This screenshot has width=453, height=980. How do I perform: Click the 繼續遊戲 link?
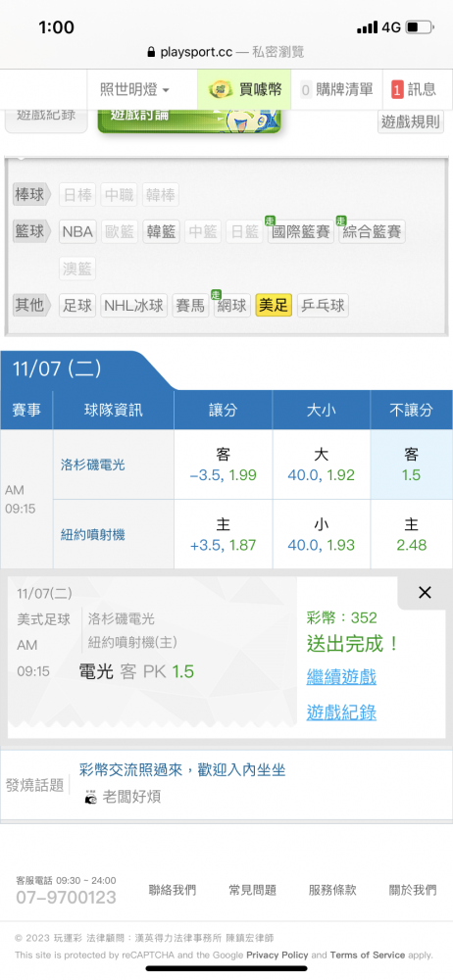[341, 677]
